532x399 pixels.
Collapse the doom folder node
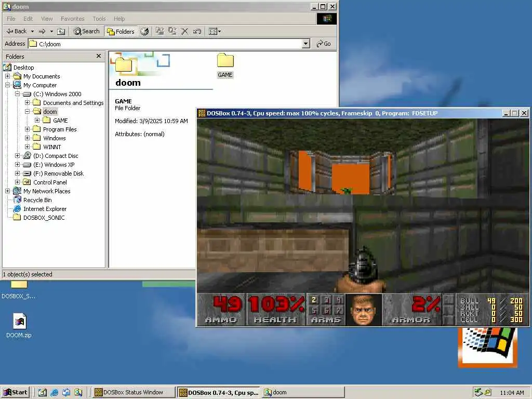[x=28, y=111]
